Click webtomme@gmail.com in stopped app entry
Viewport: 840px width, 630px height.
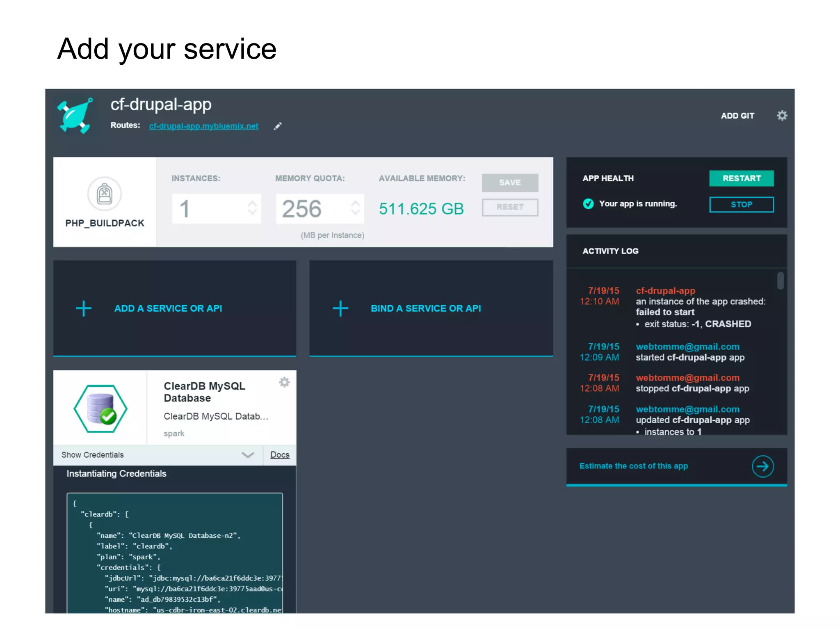[x=687, y=378]
